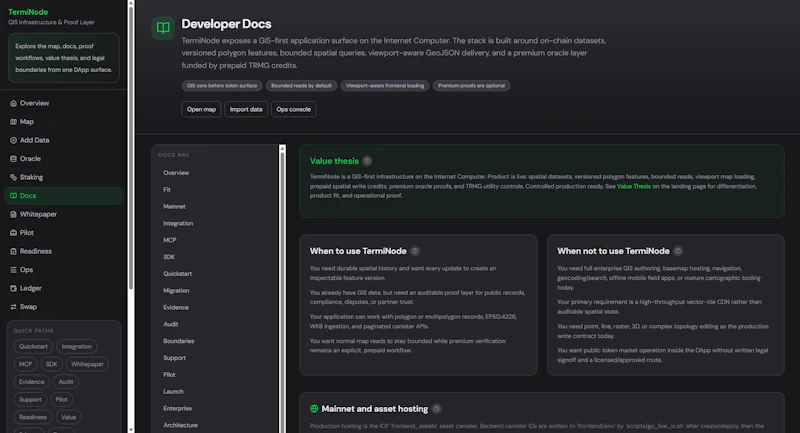
Task: Click the Quickstart chip under Quick Paths
Action: pyautogui.click(x=33, y=347)
